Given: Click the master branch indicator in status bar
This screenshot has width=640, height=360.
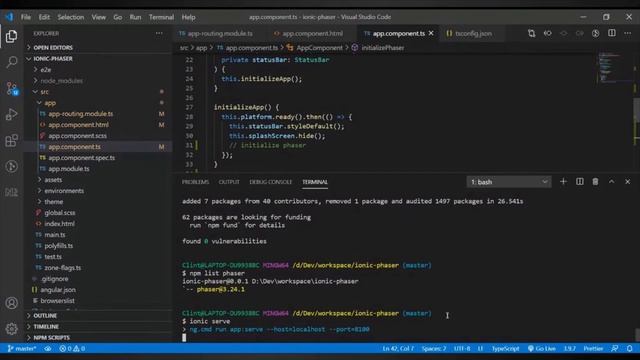Looking at the screenshot, I should coord(22,349).
